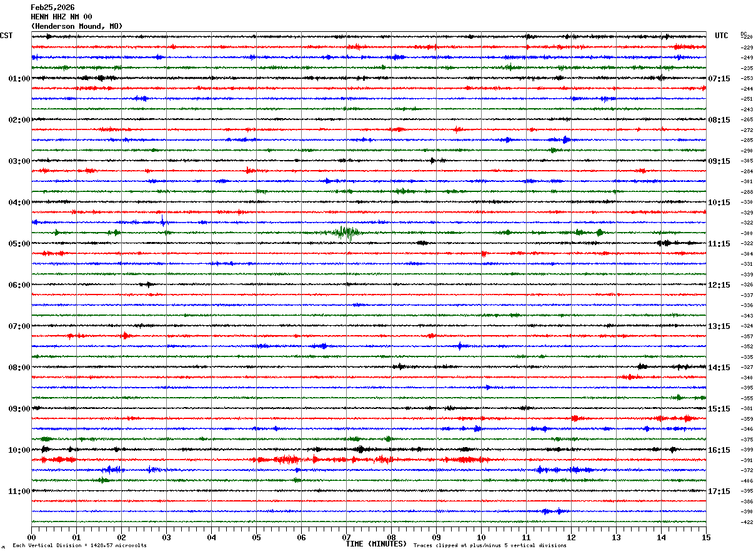The height and width of the screenshot is (554, 756).
Task: Click the DC offset value -375
Action: point(747,440)
